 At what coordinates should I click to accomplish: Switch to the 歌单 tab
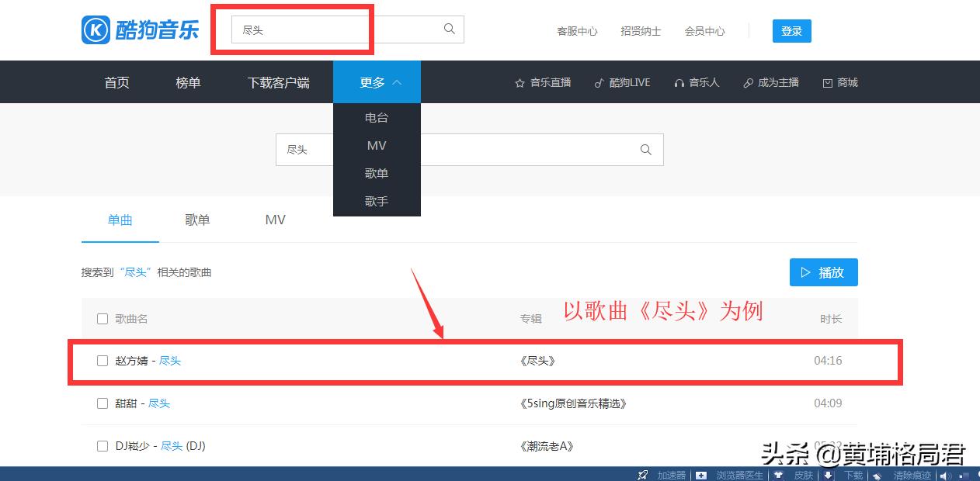[197, 220]
